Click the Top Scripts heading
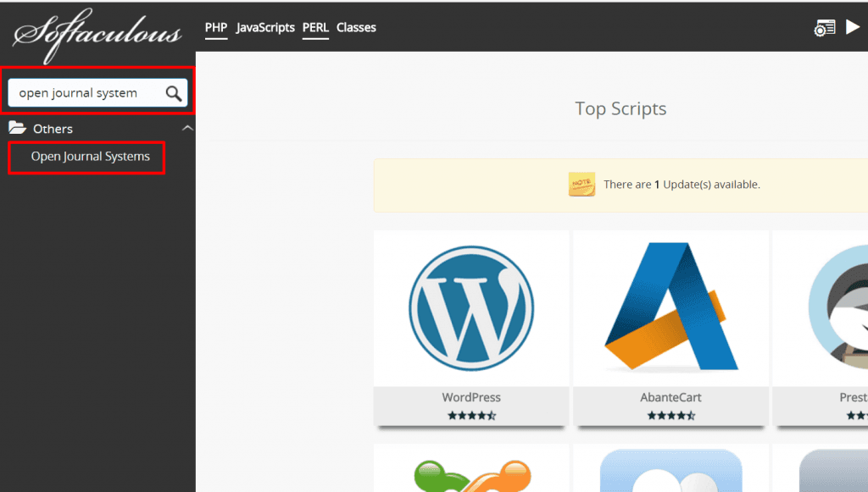The width and height of the screenshot is (868, 492). [x=620, y=108]
